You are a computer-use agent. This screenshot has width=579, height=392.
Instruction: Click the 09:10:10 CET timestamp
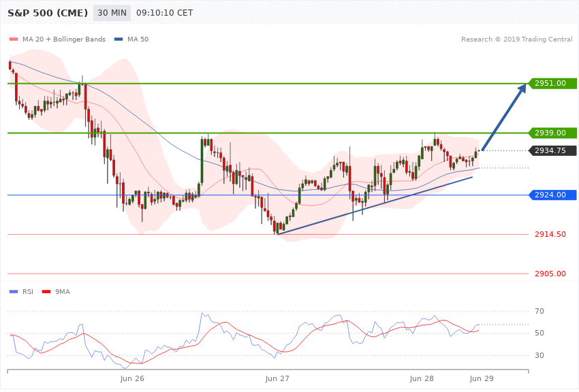point(165,13)
